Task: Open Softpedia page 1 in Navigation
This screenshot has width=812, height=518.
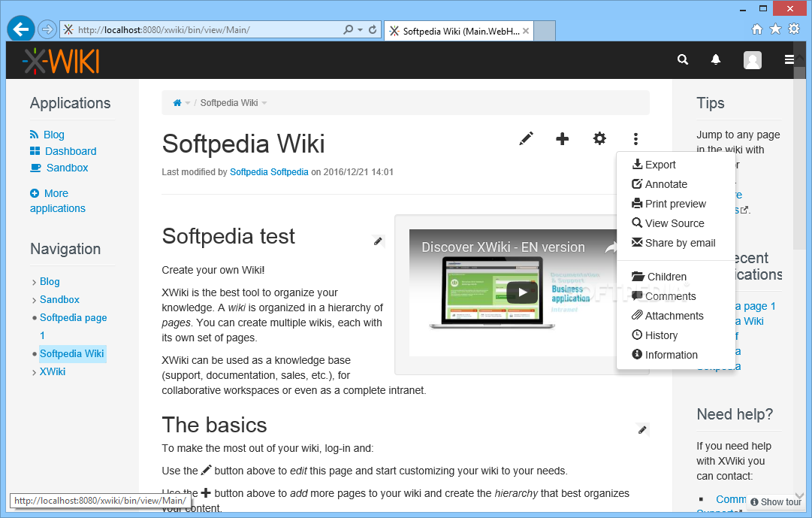Action: click(x=73, y=318)
